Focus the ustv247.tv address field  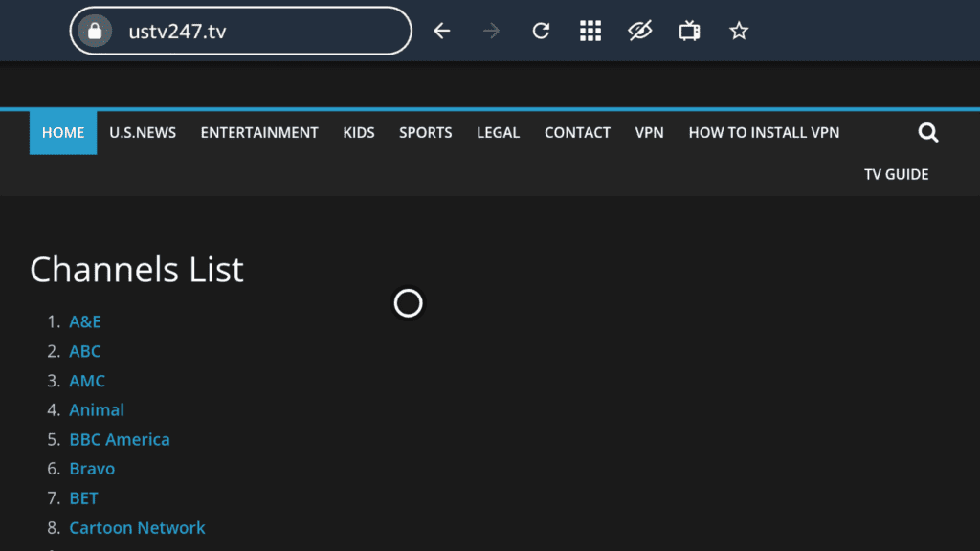tap(240, 32)
